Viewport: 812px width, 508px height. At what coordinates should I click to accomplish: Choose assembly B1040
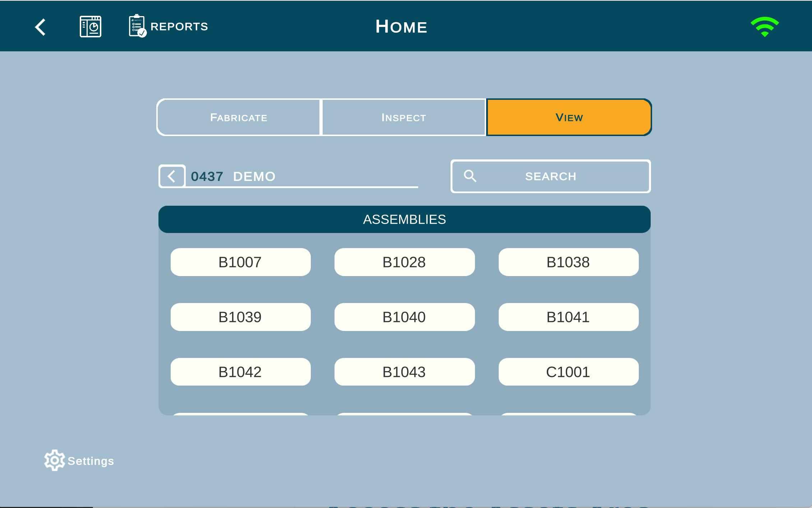(x=404, y=317)
